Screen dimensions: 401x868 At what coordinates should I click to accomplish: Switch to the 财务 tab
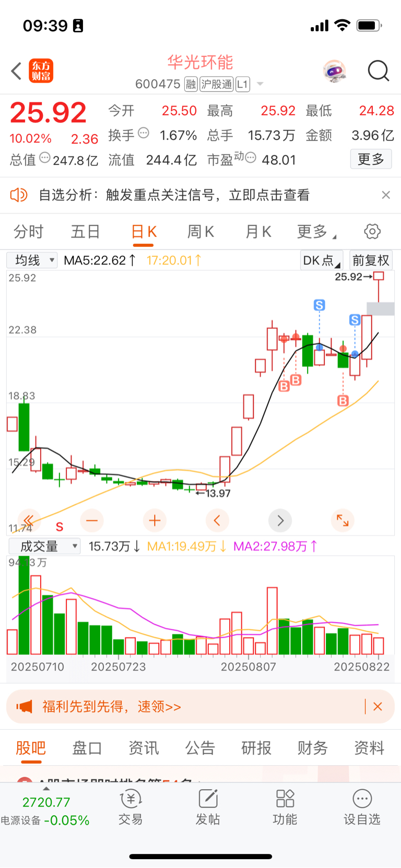tap(313, 748)
